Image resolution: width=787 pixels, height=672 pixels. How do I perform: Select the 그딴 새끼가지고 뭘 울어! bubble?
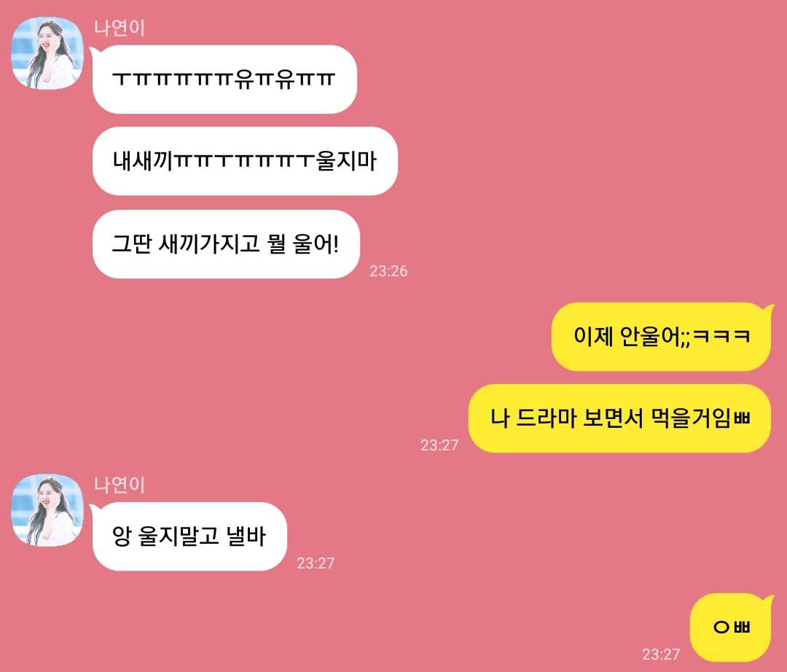click(x=226, y=244)
